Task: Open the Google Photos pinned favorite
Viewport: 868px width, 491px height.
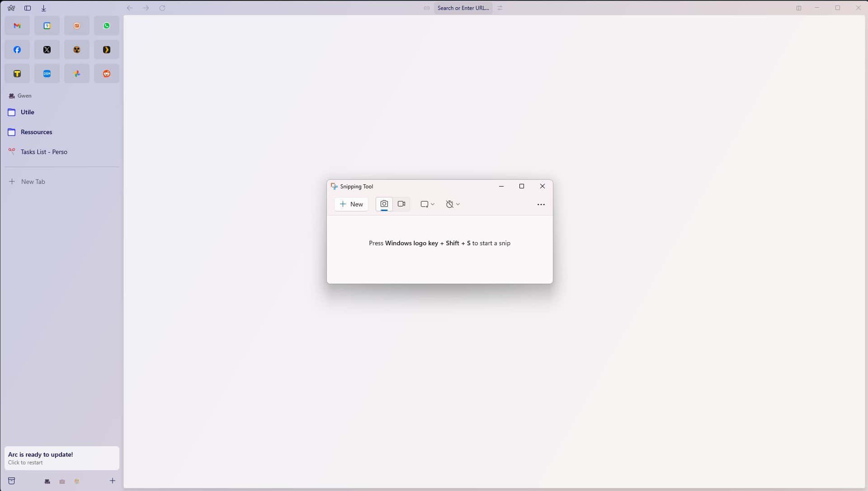Action: (x=77, y=74)
